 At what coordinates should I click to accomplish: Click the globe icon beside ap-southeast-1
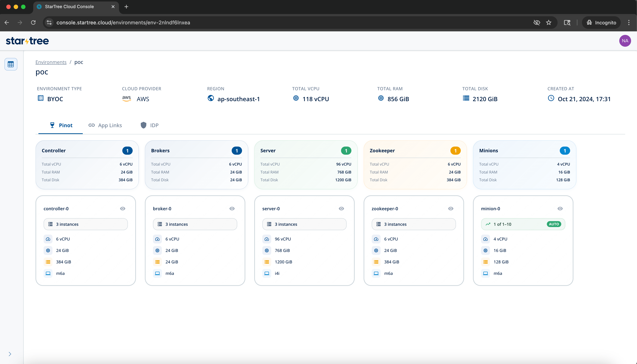[211, 98]
